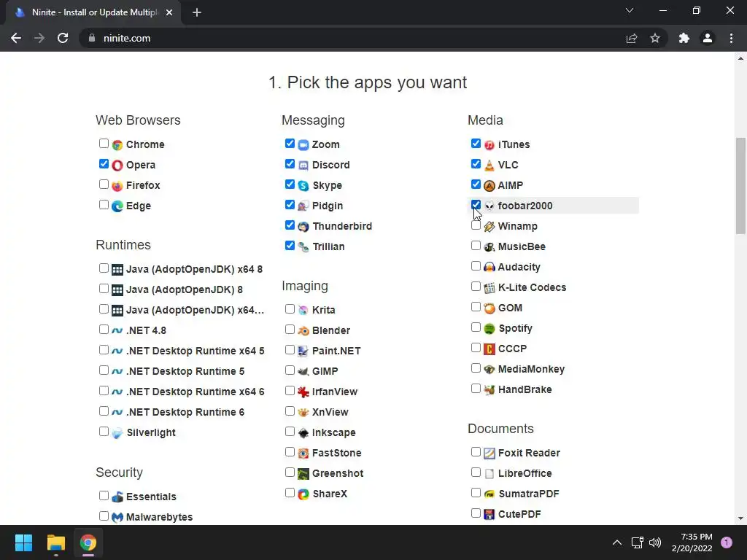Reload the current page
Image resolution: width=747 pixels, height=560 pixels.
(x=63, y=38)
